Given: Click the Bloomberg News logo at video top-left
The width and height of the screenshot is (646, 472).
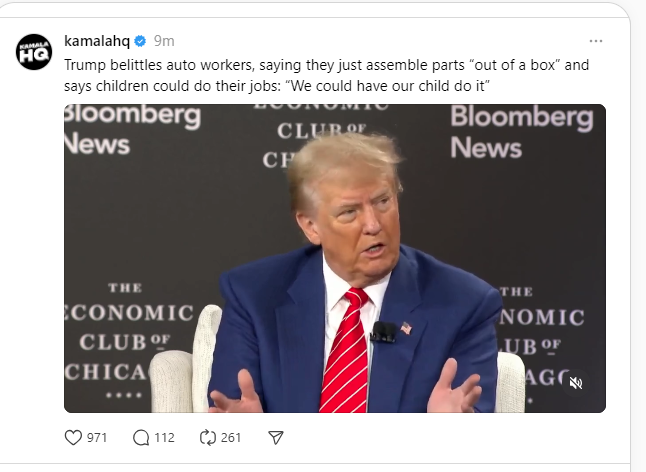Looking at the screenshot, I should (125, 128).
